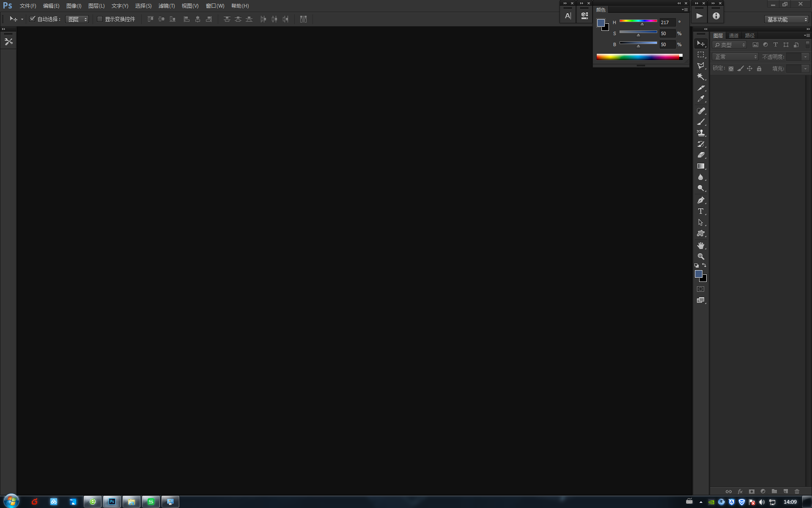Select the Dodge tool
Viewport: 812px width, 508px height.
(x=701, y=188)
